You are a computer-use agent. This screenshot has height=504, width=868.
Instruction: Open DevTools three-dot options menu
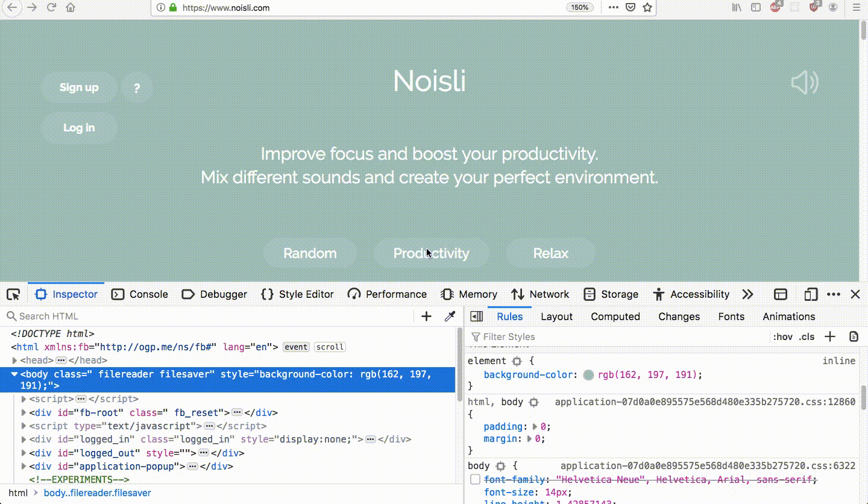pos(834,294)
